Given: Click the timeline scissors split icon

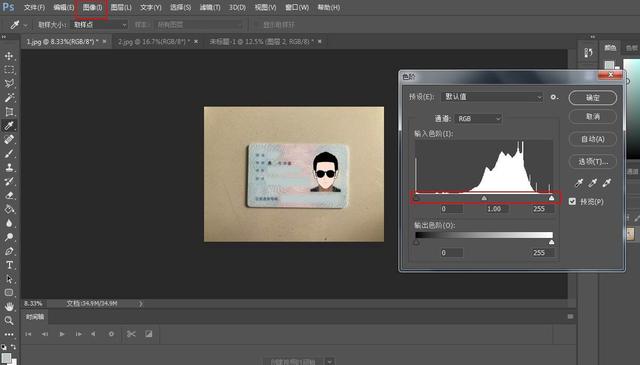Looking at the screenshot, I should tap(131, 334).
